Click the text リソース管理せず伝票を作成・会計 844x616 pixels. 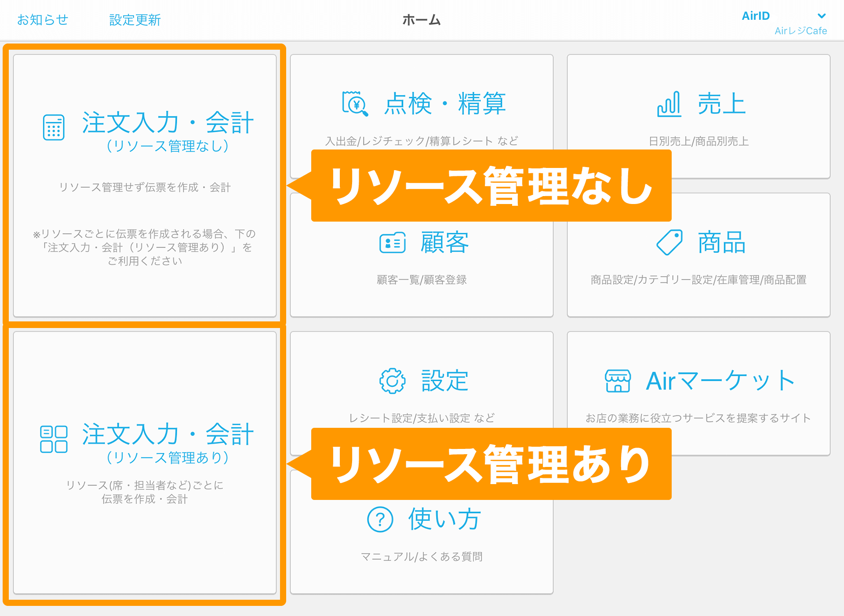click(x=145, y=187)
